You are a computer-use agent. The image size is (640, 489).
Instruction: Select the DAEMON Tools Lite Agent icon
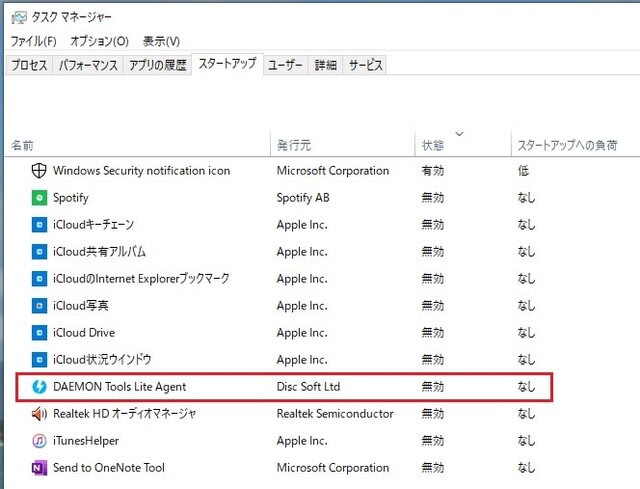tap(39, 387)
